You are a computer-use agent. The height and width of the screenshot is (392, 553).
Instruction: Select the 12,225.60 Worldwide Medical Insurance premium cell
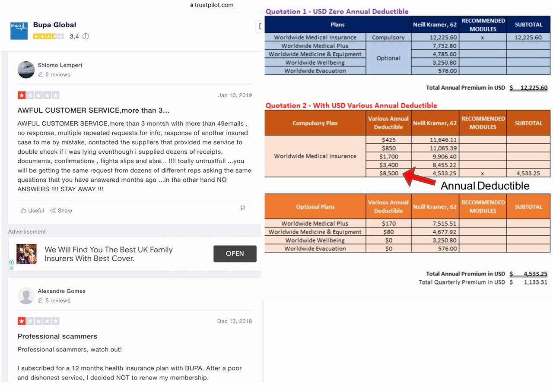pyautogui.click(x=434, y=38)
